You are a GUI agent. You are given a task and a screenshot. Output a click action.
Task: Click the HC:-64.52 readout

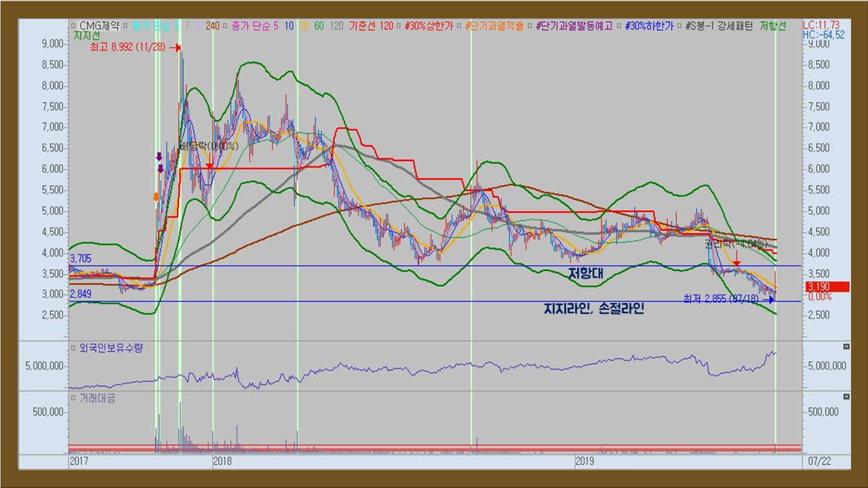(x=823, y=35)
